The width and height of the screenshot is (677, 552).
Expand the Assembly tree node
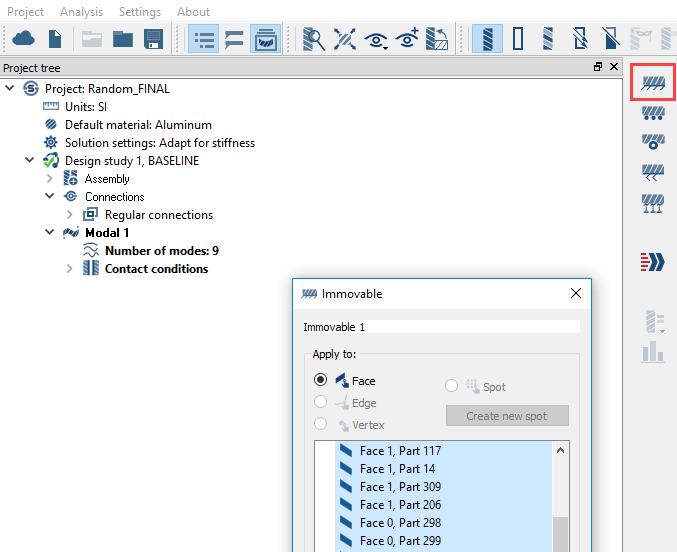click(x=50, y=179)
